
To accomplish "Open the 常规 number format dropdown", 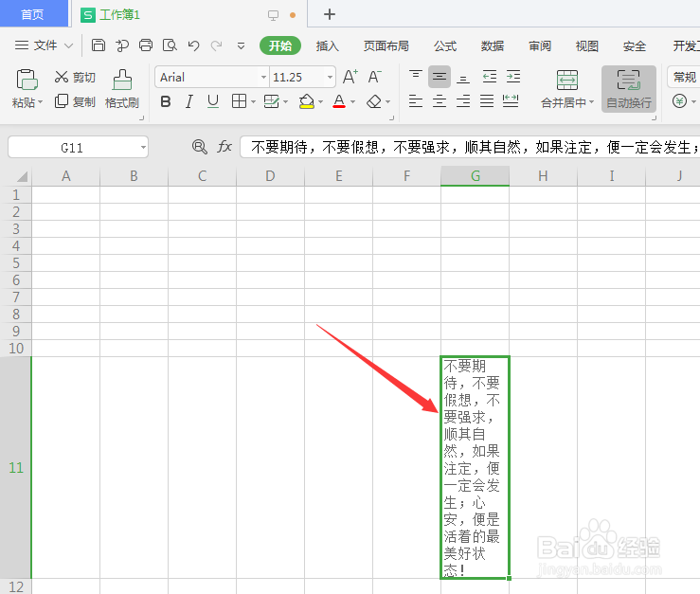I will pyautogui.click(x=684, y=77).
